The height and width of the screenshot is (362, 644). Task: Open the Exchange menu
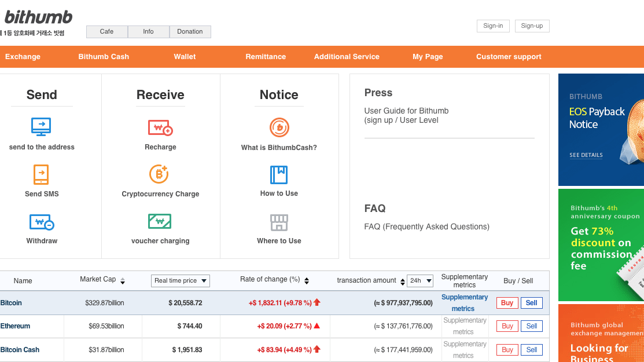click(x=23, y=57)
